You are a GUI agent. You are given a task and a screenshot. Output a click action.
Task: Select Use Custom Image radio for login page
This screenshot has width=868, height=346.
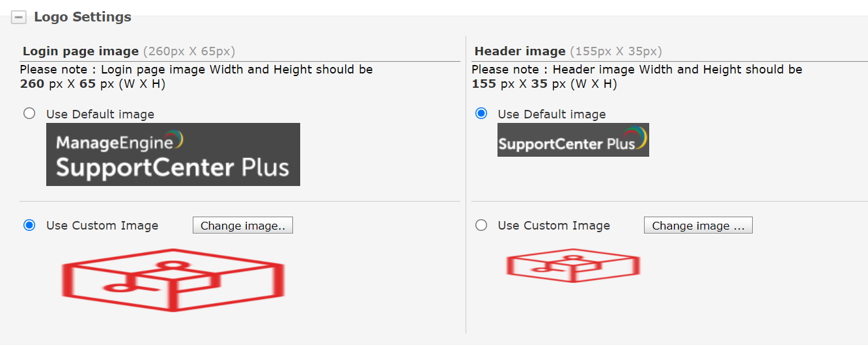(x=29, y=225)
